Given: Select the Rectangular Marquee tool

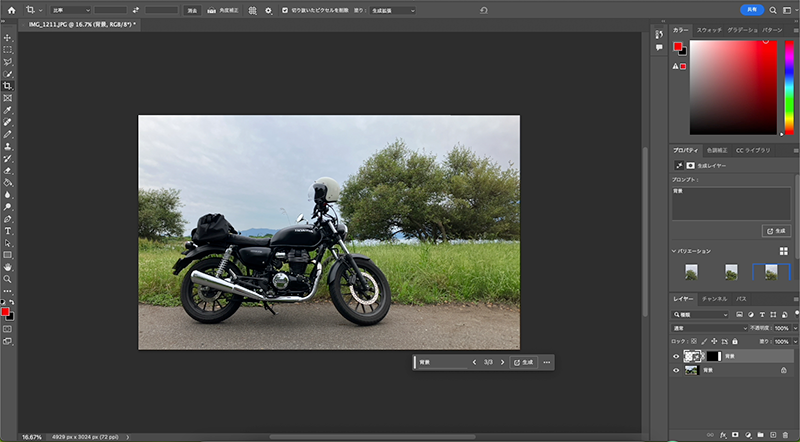Looking at the screenshot, I should coord(7,50).
